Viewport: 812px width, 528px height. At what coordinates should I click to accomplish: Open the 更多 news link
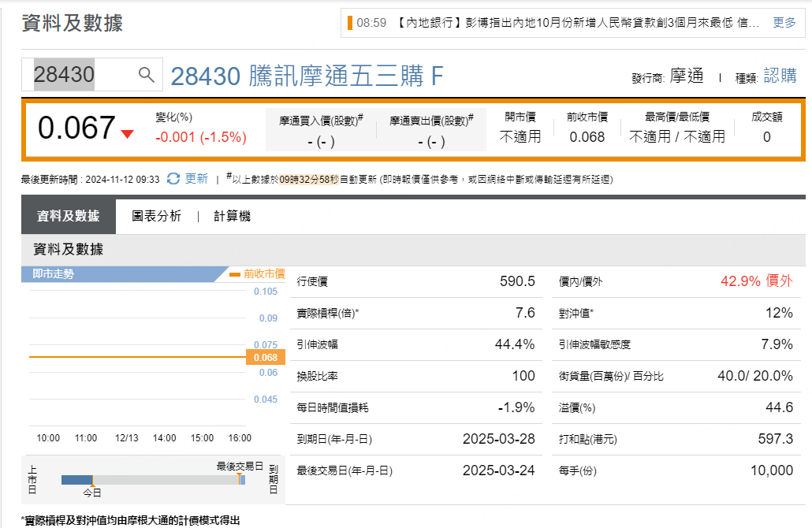784,23
